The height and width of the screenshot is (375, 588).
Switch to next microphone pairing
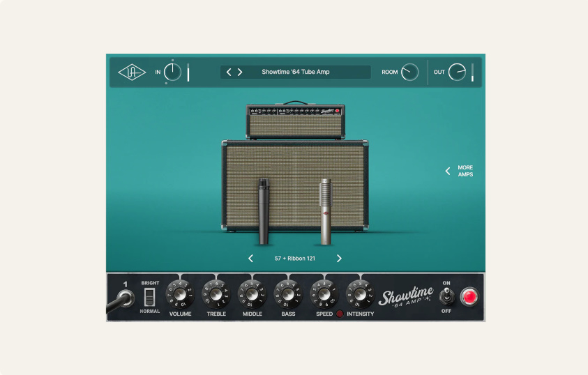click(x=340, y=259)
